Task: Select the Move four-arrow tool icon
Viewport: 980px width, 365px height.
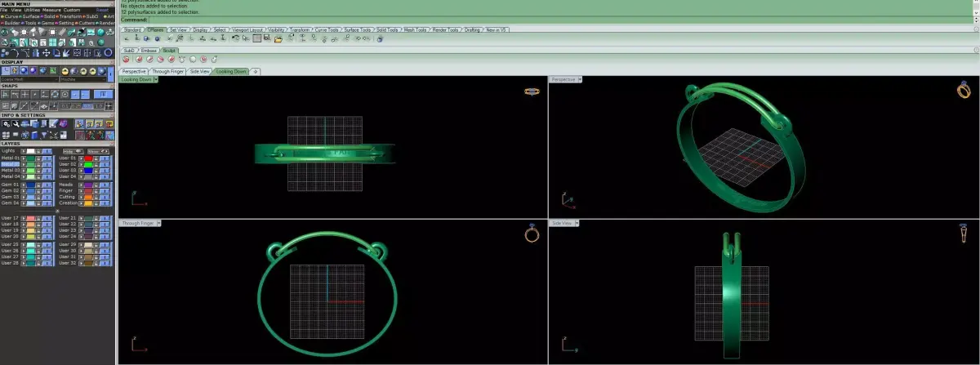Action: click(47, 53)
